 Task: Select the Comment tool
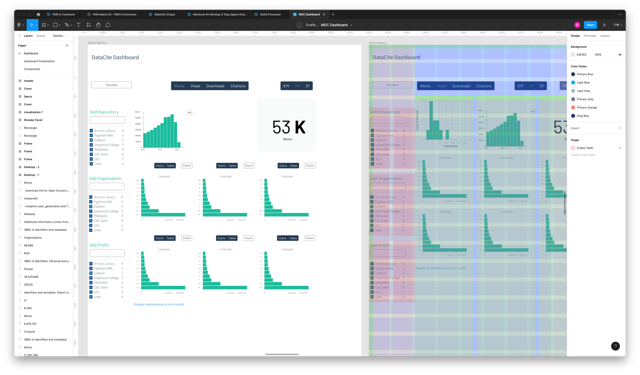[108, 25]
